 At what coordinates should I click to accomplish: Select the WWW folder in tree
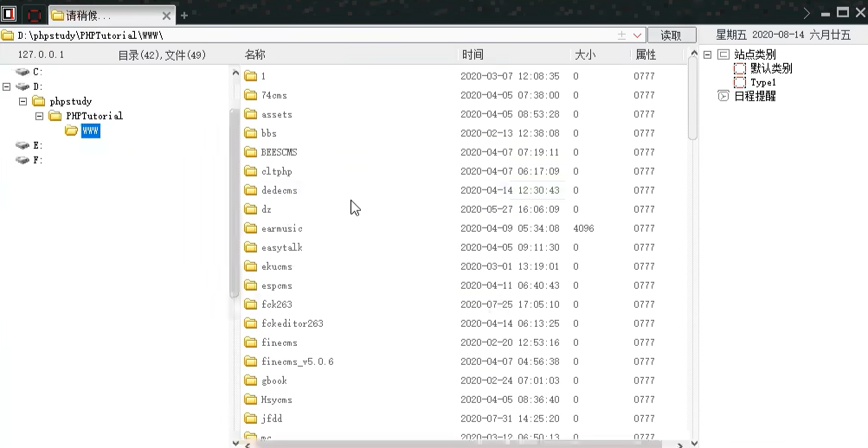point(90,131)
